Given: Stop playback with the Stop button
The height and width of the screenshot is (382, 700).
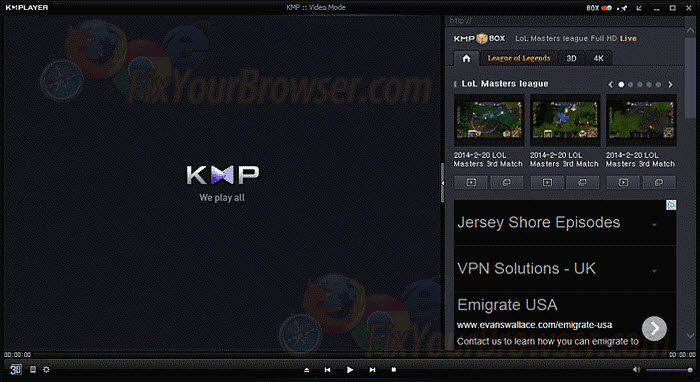Looking at the screenshot, I should tap(393, 370).
